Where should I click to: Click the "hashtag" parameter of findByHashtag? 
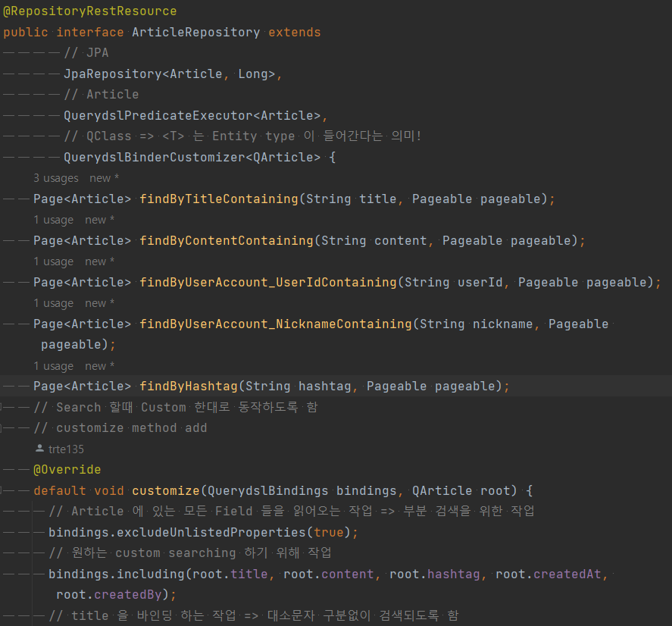[x=324, y=387]
